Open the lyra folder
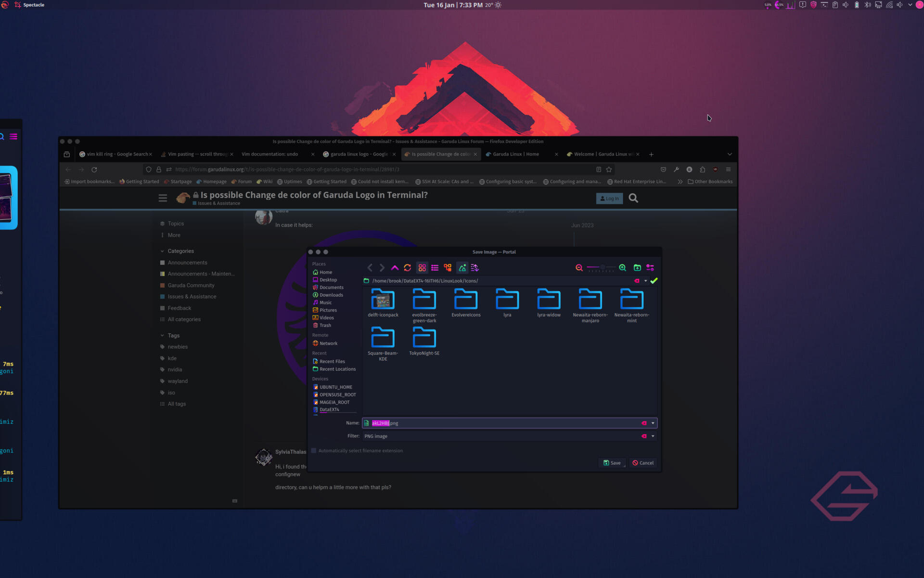Viewport: 924px width, 578px height. point(507,303)
